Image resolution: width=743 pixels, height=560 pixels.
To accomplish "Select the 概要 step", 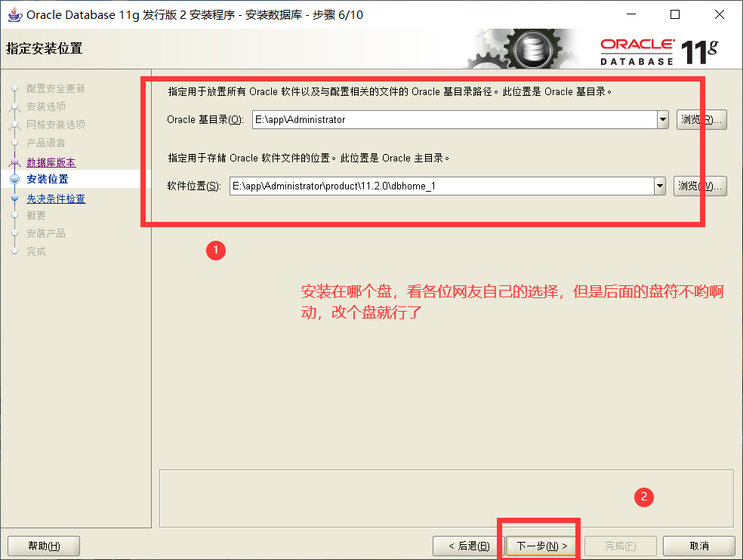I will click(36, 216).
